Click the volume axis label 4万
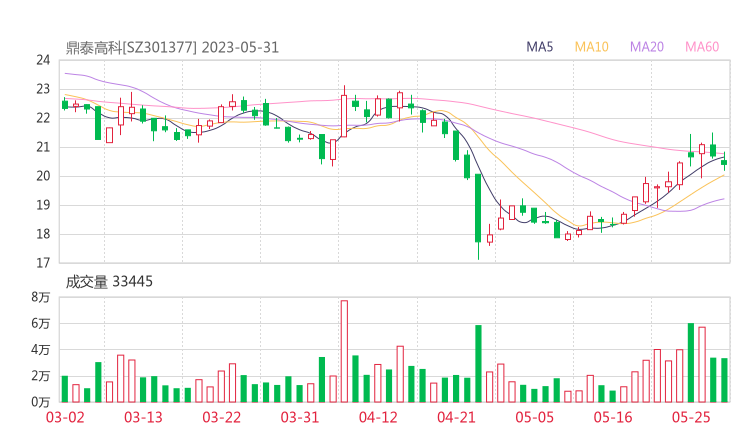740x440 pixels. click(x=41, y=350)
